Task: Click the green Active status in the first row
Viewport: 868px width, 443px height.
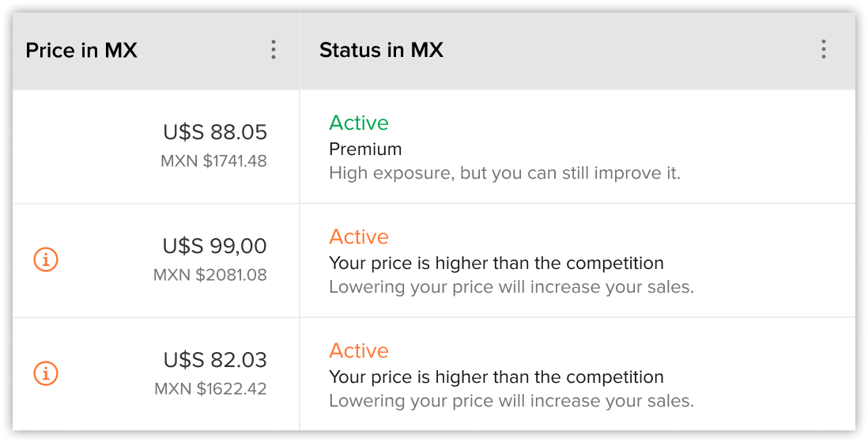Action: coord(359,123)
